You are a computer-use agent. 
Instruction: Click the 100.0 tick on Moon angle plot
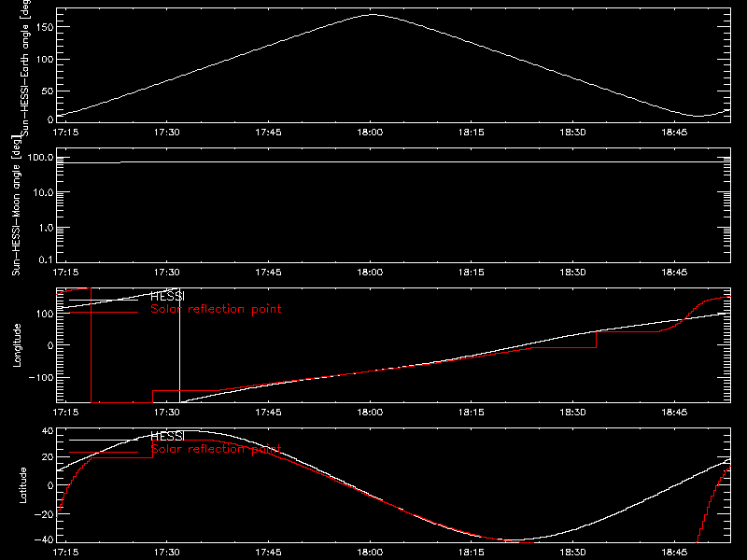[40, 158]
